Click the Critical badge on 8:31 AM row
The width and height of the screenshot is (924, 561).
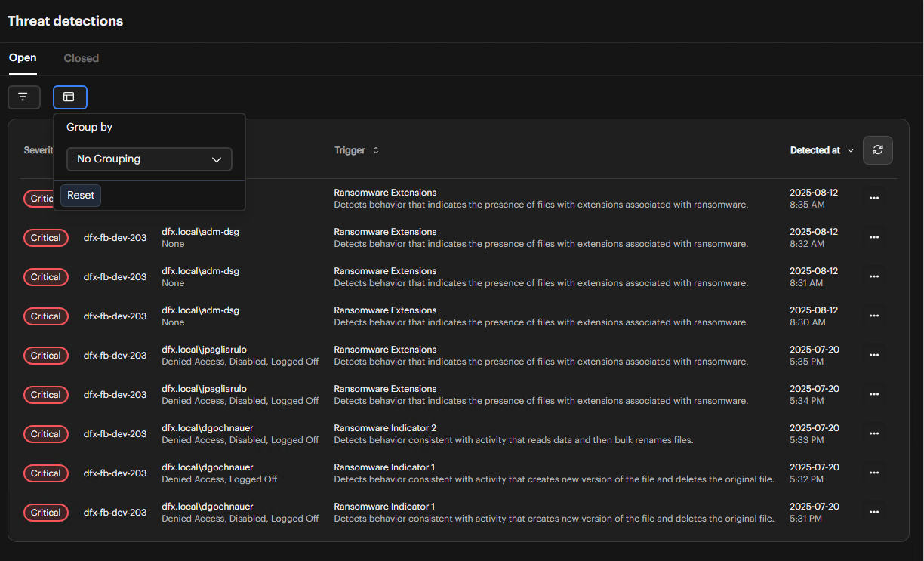[x=46, y=277]
